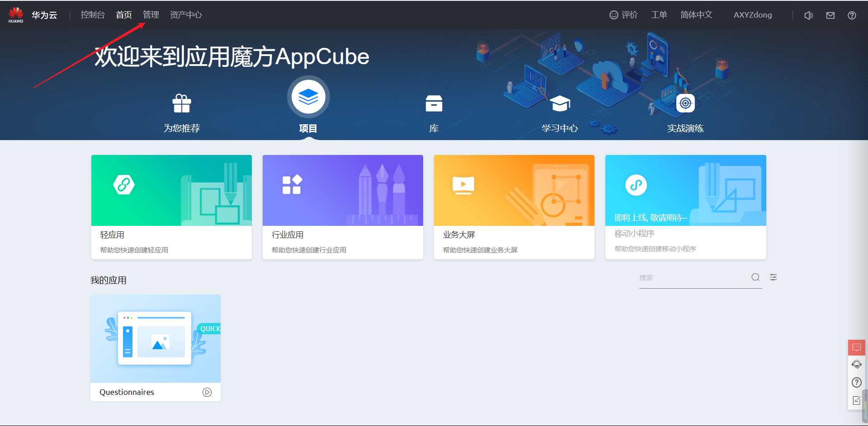Open the 为您推荐 gift icon

182,103
